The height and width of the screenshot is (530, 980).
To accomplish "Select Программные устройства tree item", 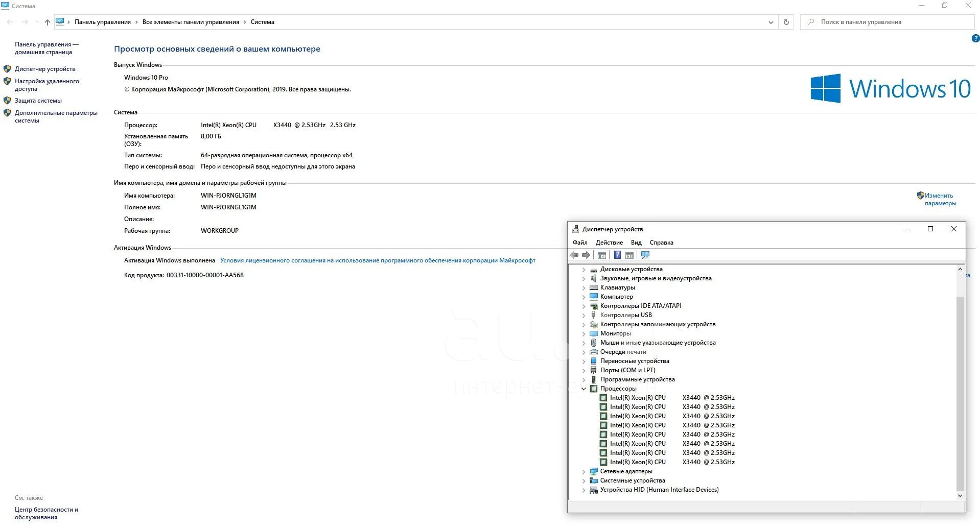I will tap(637, 380).
